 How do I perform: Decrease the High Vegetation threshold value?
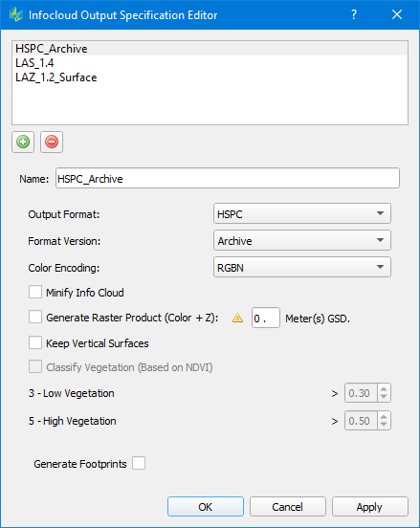(x=384, y=425)
